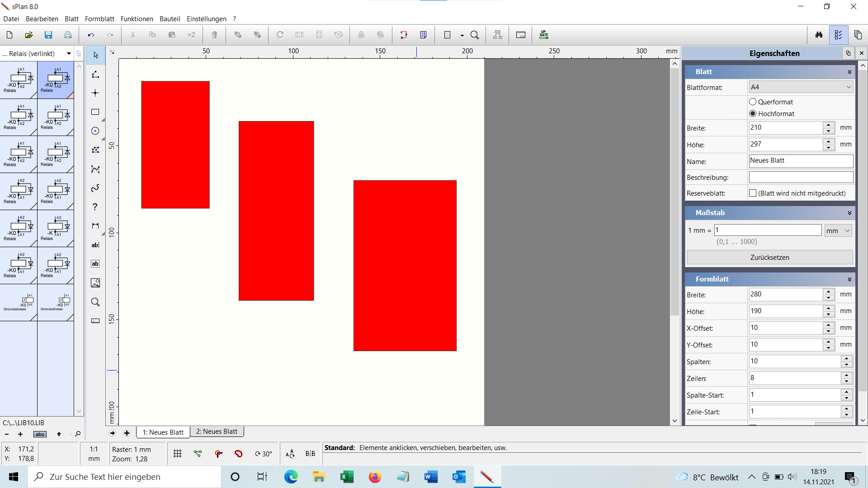
Task: Select the text 'ab|' tool
Action: point(95,245)
